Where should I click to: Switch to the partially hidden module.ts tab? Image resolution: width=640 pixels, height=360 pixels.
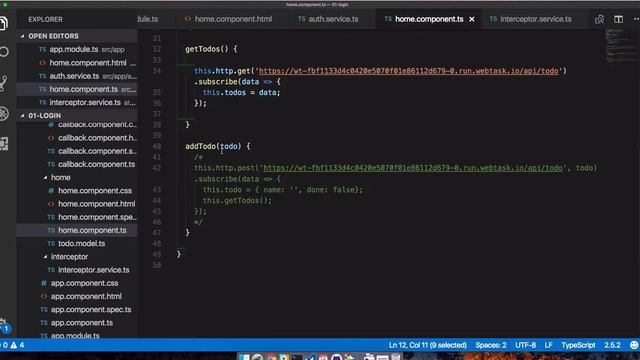148,19
